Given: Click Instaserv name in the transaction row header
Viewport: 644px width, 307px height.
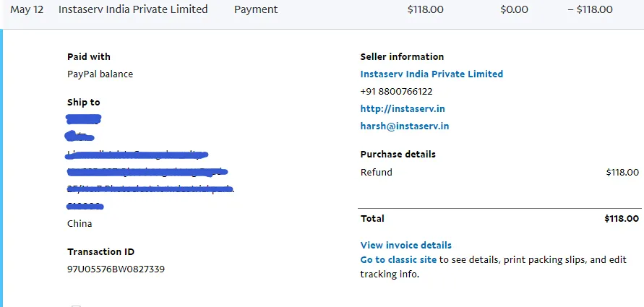Looking at the screenshot, I should click(x=133, y=9).
